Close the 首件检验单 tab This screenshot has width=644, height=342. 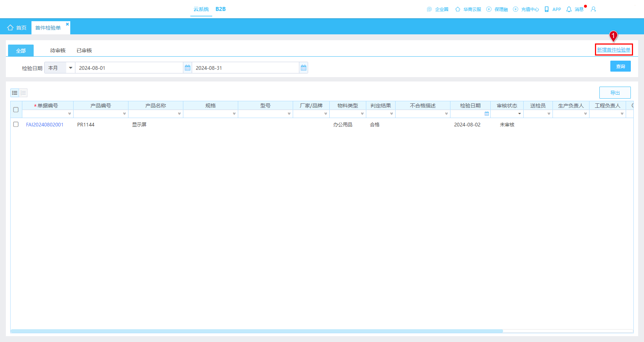pyautogui.click(x=67, y=24)
